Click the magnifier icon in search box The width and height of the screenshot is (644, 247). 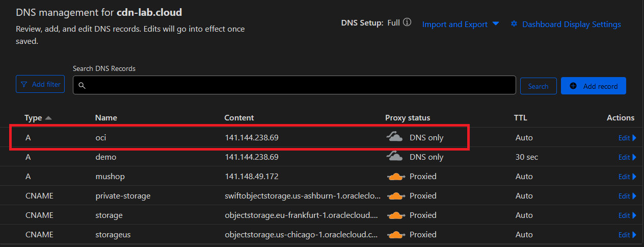(x=82, y=86)
